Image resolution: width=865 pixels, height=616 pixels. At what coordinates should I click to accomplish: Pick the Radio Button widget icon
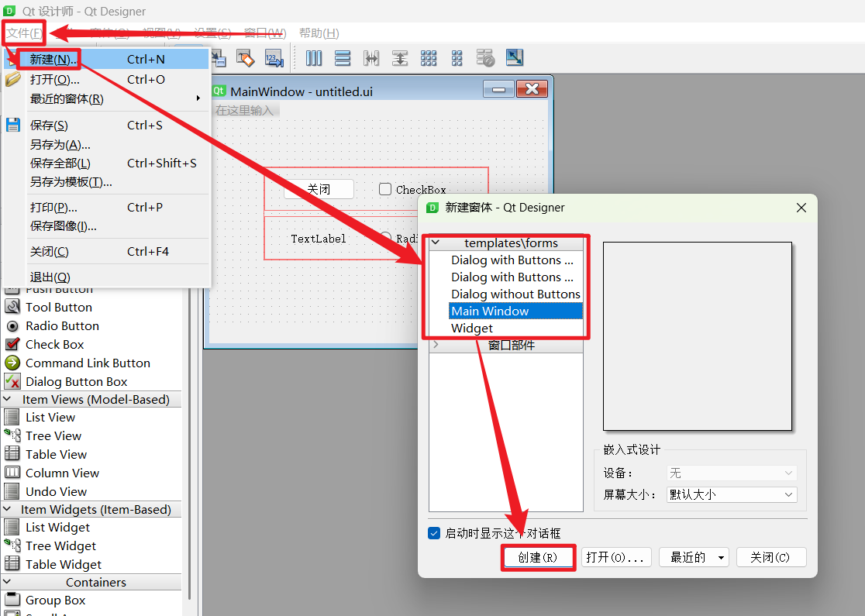[12, 326]
